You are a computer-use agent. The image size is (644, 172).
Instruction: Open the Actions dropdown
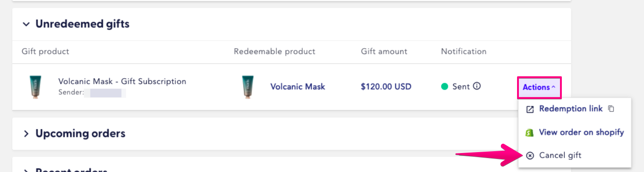(539, 87)
